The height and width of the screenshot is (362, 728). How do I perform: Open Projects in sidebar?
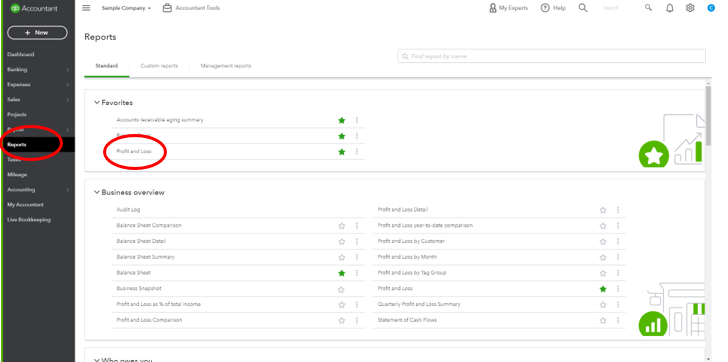(x=17, y=115)
